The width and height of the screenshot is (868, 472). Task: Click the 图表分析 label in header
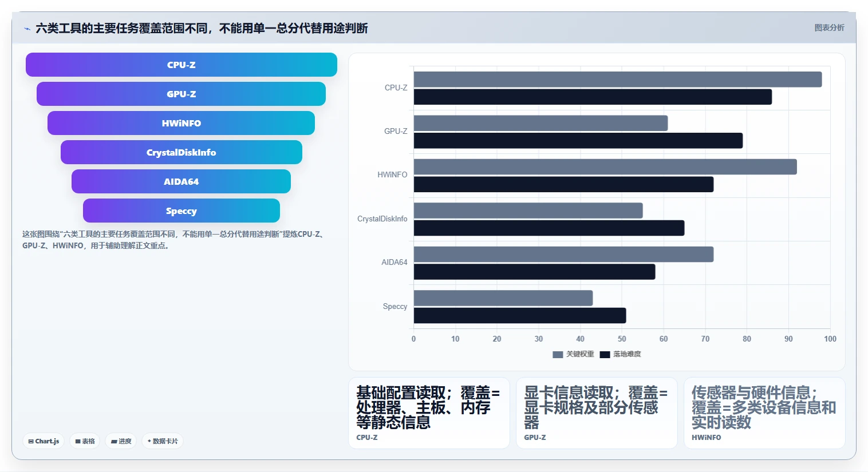(829, 27)
